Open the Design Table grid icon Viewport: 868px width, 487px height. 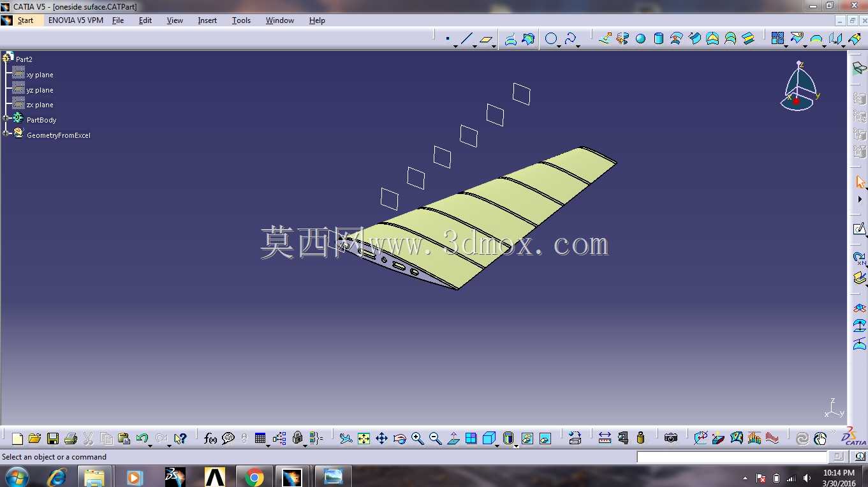pyautogui.click(x=260, y=438)
